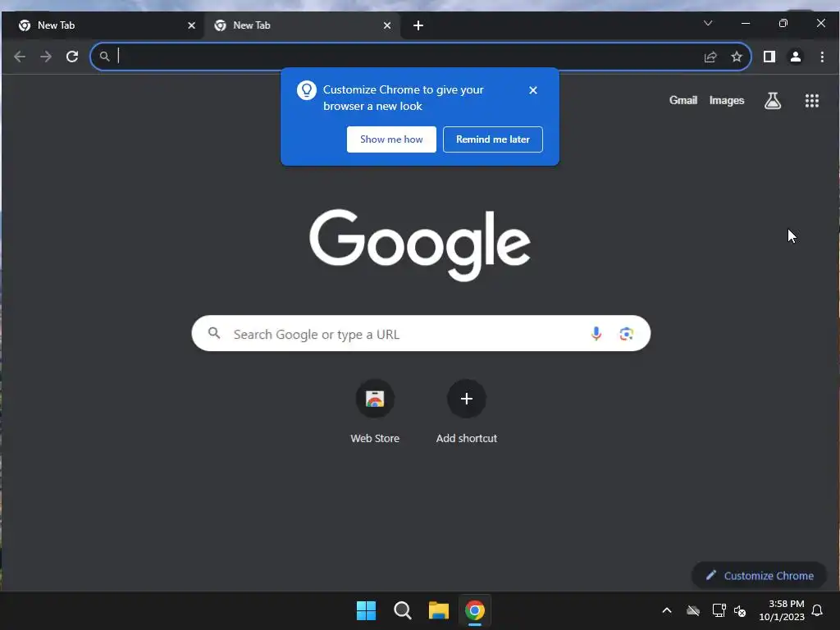Show hidden system tray icons
This screenshot has width=840, height=630.
click(667, 610)
